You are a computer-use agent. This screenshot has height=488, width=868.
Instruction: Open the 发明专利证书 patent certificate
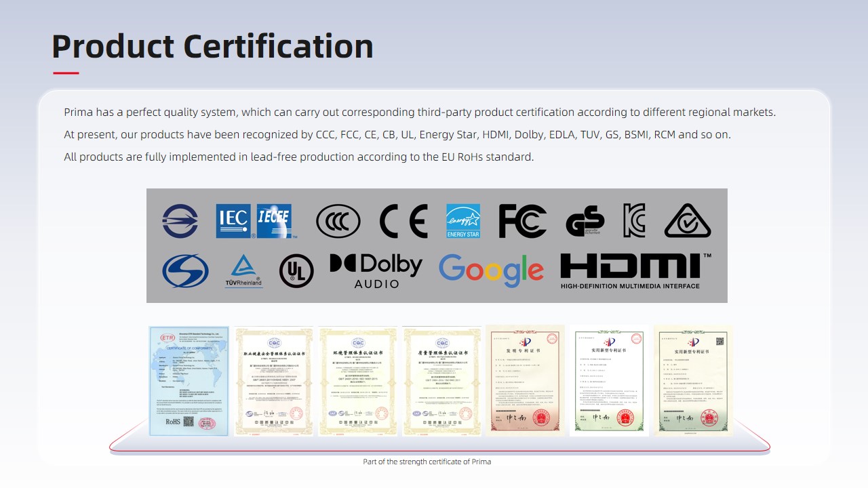point(525,380)
